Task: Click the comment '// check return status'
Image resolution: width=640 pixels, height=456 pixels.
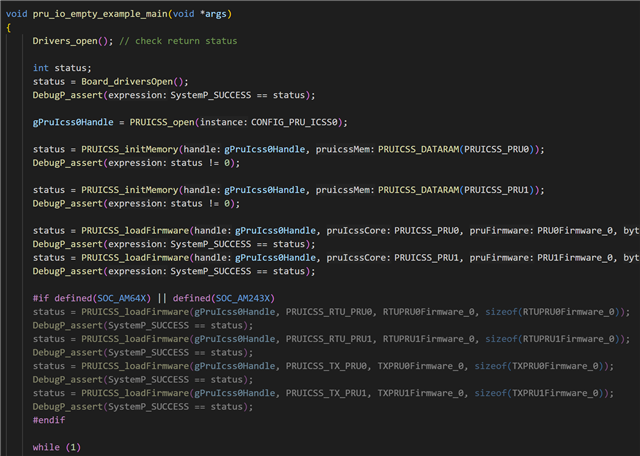Action: coord(178,41)
